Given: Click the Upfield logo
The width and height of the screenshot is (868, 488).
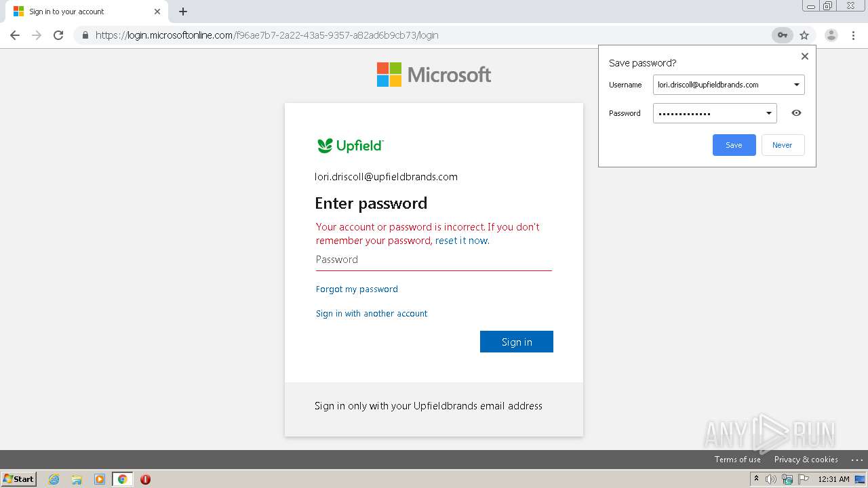Looking at the screenshot, I should [x=350, y=145].
